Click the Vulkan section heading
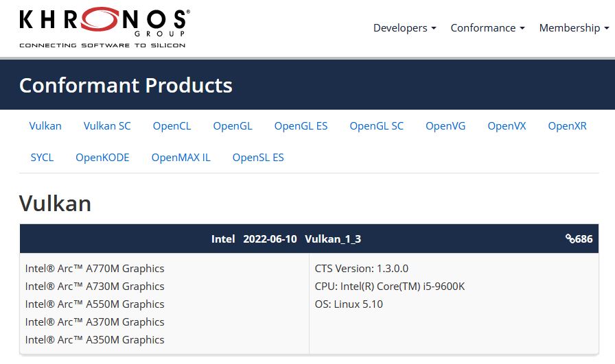Screen dimensions: 615x364 [56, 204]
